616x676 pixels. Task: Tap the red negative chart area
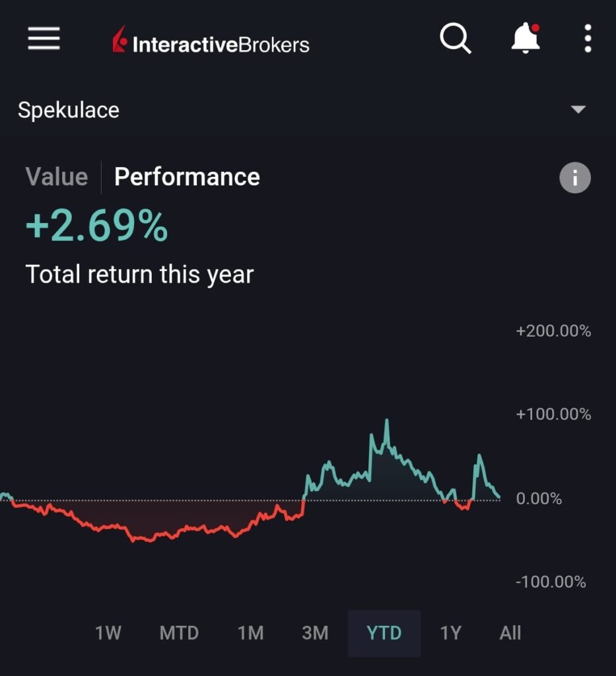[152, 522]
